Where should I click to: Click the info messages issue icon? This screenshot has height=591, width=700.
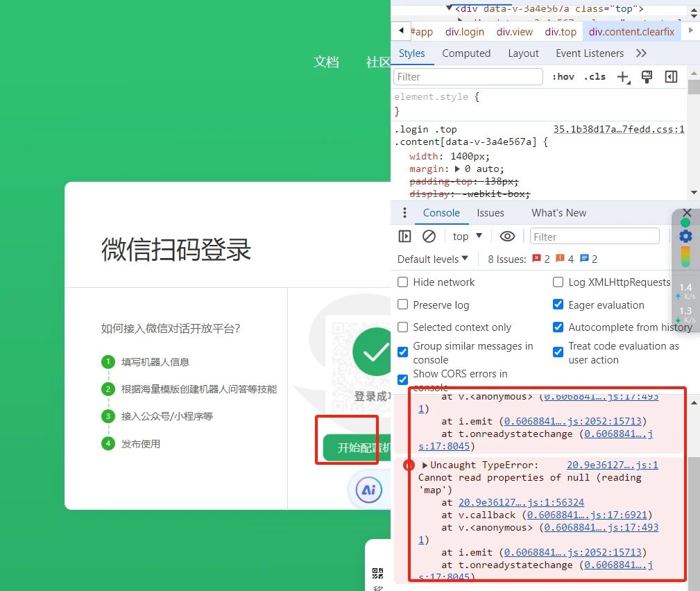(x=584, y=259)
